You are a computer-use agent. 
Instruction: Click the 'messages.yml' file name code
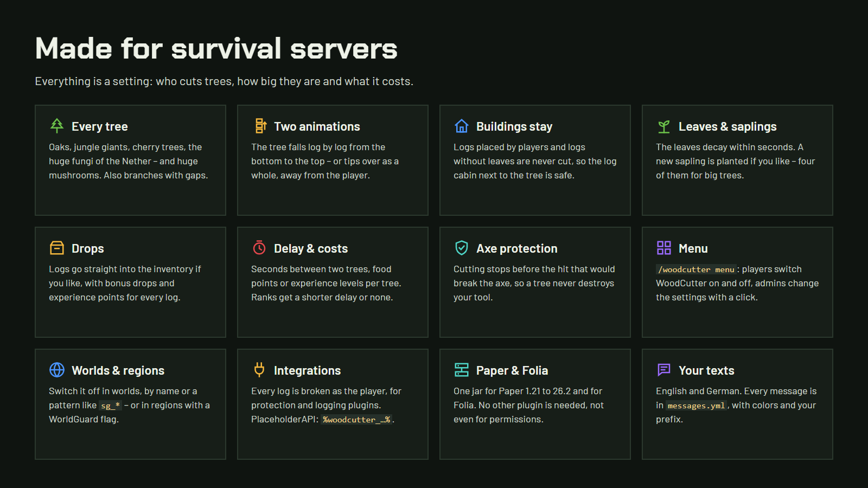tap(696, 406)
